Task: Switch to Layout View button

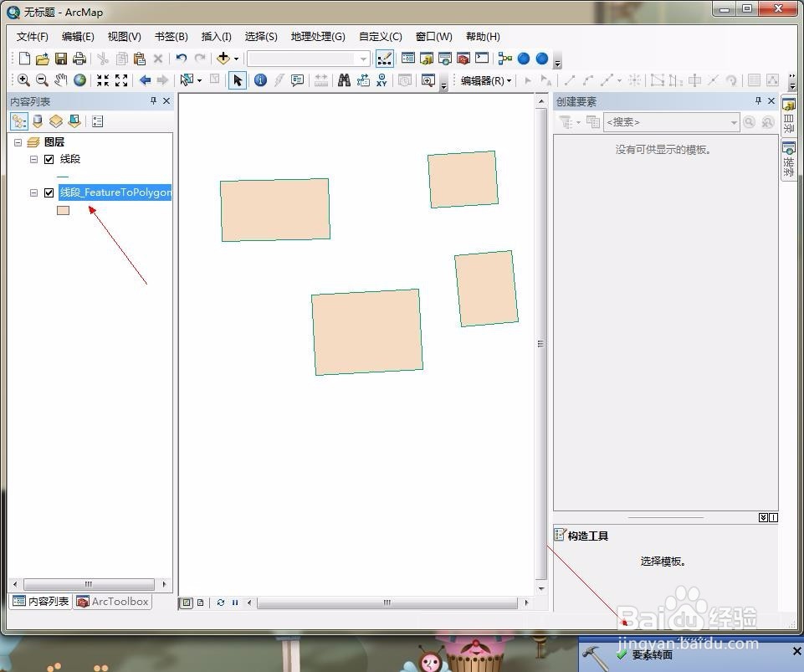Action: click(201, 603)
